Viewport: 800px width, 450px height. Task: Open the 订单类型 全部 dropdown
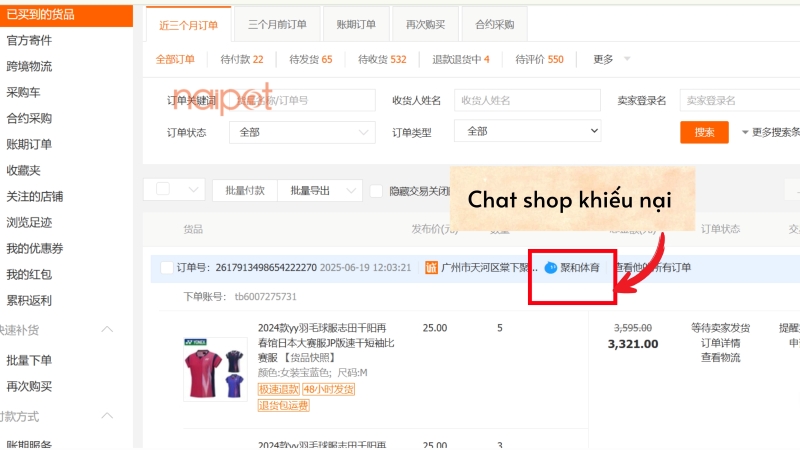point(527,131)
